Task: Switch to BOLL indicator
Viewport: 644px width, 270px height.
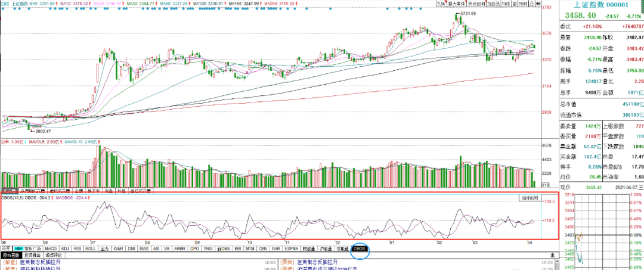Action: click(x=90, y=249)
